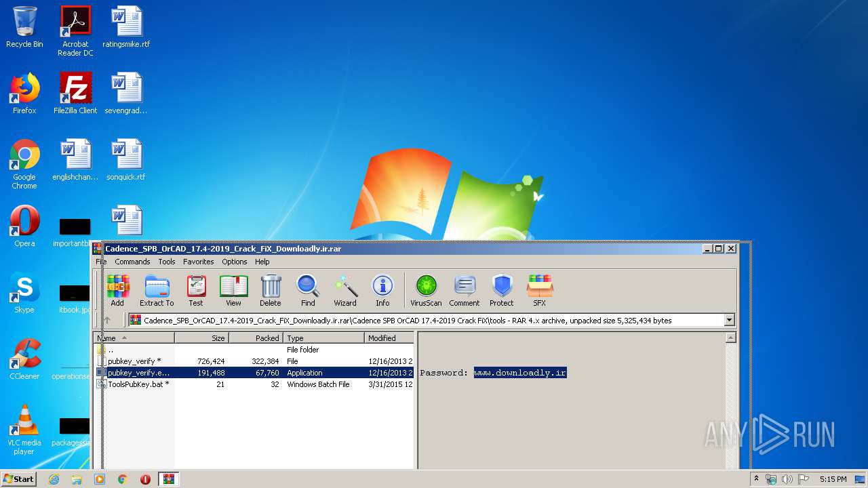Click the Add toolbar icon in WinRAR
This screenshot has height=488, width=868.
click(x=117, y=291)
